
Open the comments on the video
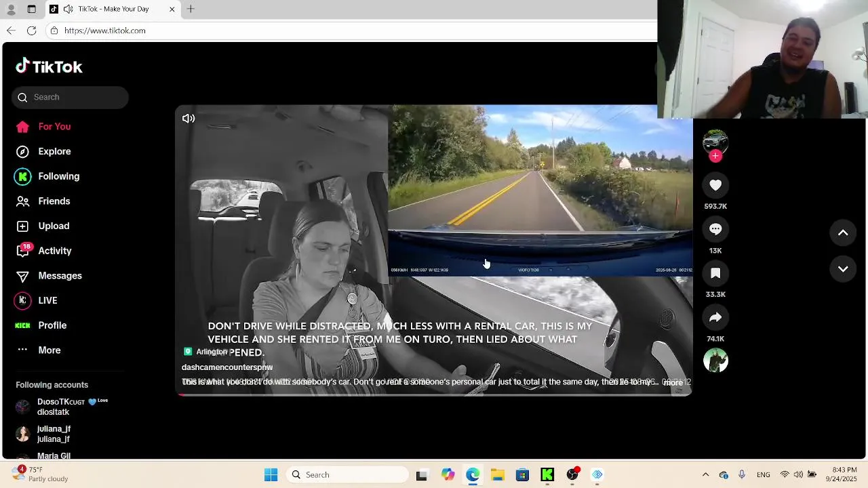[715, 229]
